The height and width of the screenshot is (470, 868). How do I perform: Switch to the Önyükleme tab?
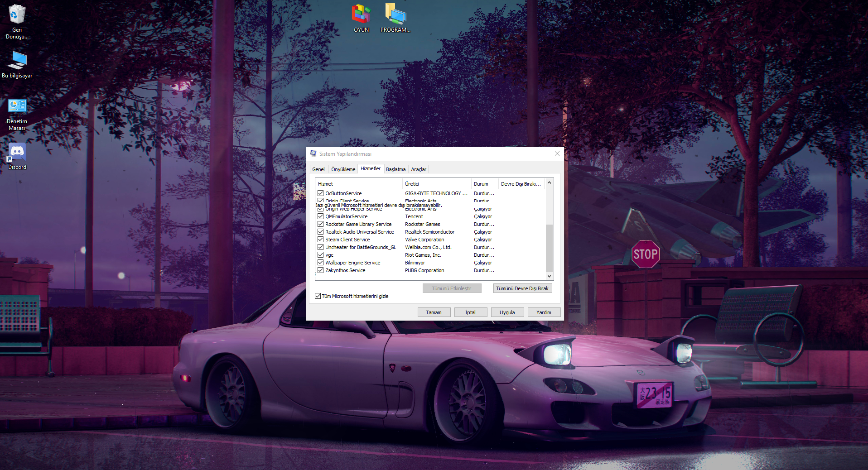(342, 169)
